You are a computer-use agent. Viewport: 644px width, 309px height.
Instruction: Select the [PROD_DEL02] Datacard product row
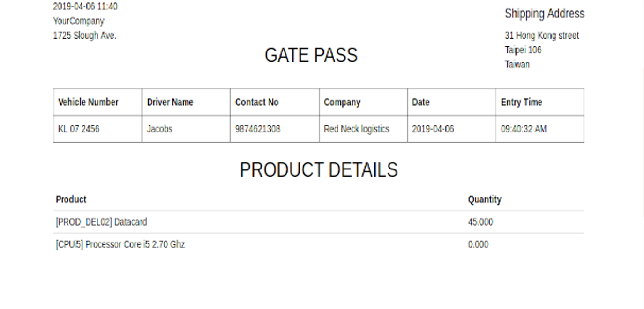click(319, 222)
